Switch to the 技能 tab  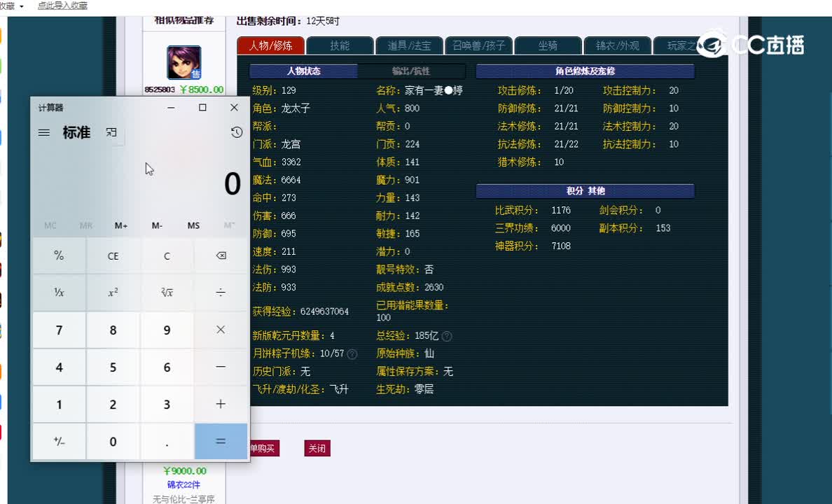tap(340, 45)
